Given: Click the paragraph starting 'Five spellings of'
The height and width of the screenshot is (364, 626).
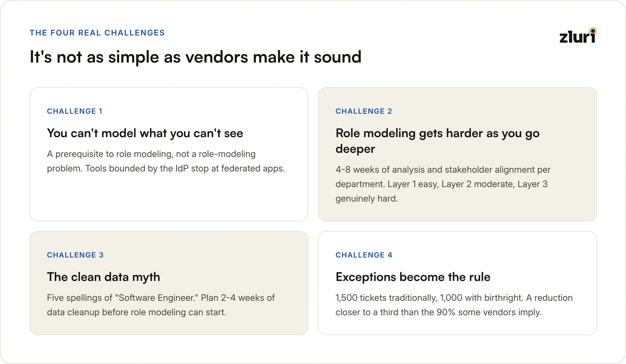Looking at the screenshot, I should click(161, 305).
